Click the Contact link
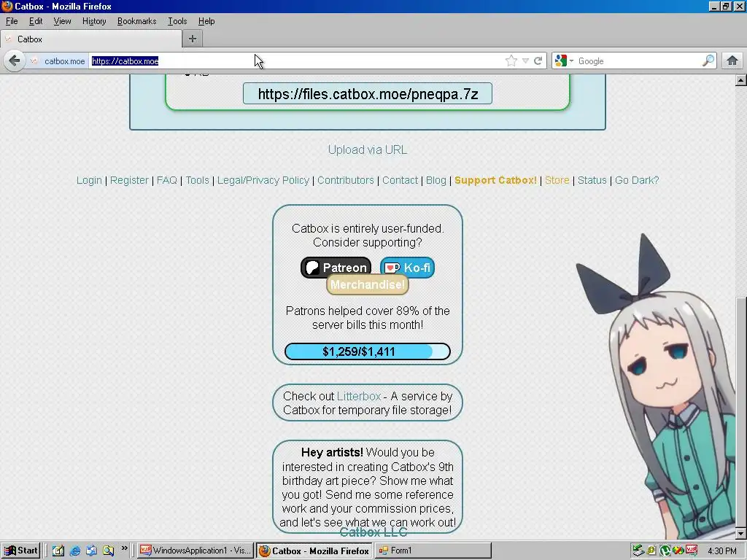The width and height of the screenshot is (747, 560). pyautogui.click(x=400, y=180)
